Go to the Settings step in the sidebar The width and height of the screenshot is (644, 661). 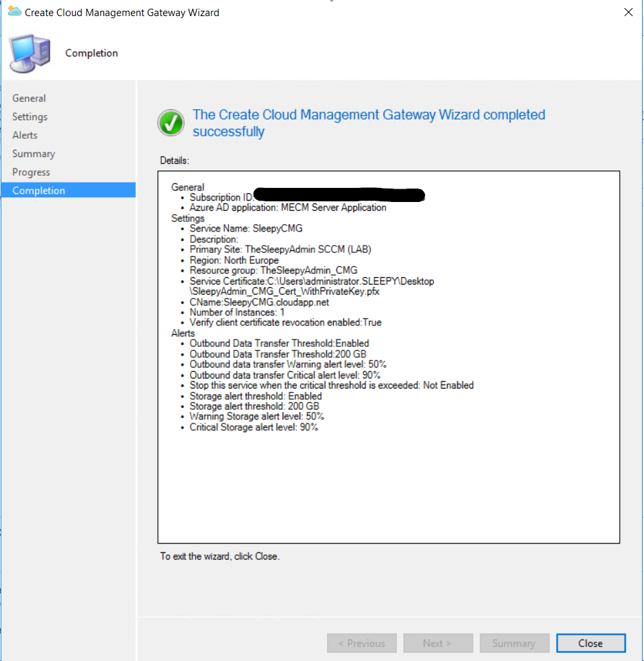coord(30,117)
